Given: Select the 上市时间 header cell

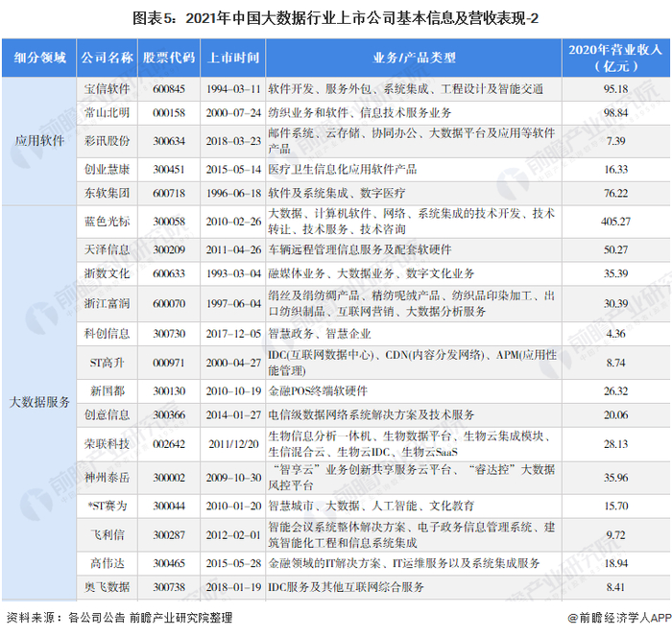Looking at the screenshot, I should pos(233,58).
